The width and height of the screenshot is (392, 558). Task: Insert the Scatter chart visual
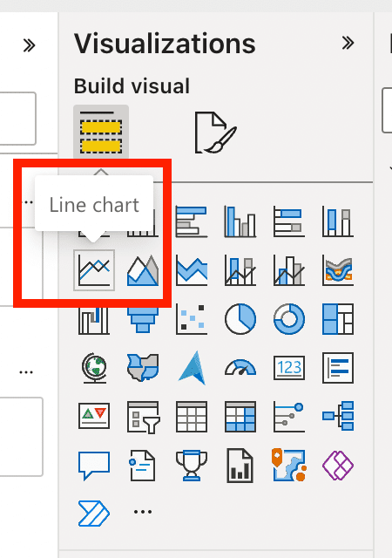(192, 319)
